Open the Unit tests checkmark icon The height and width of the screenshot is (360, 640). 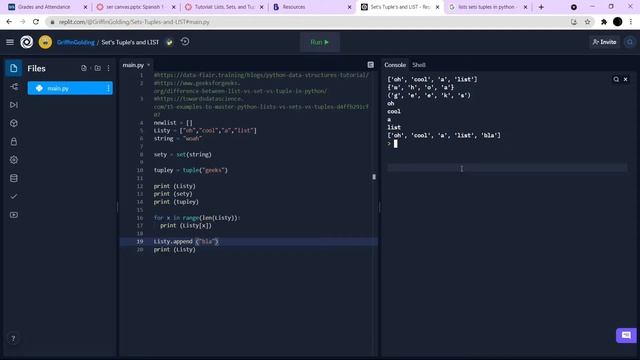click(13, 196)
